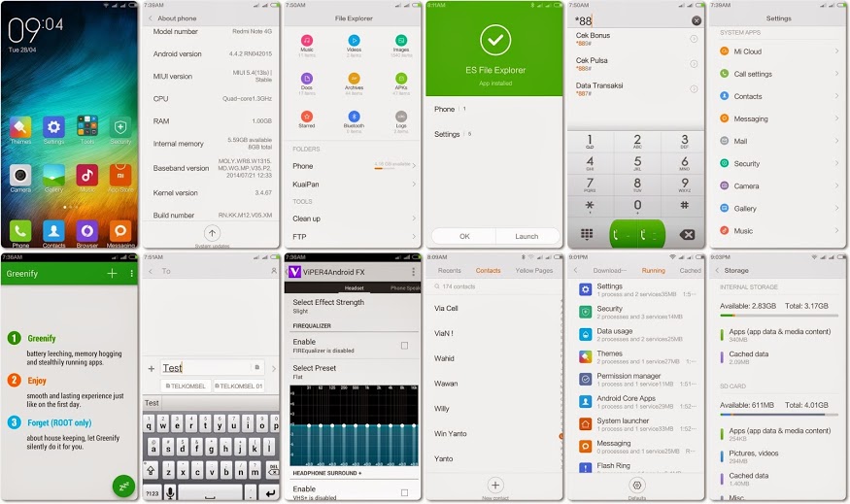Image resolution: width=850 pixels, height=504 pixels.
Task: Select Phone Speaker tab in ViPER4Android
Action: 405,287
